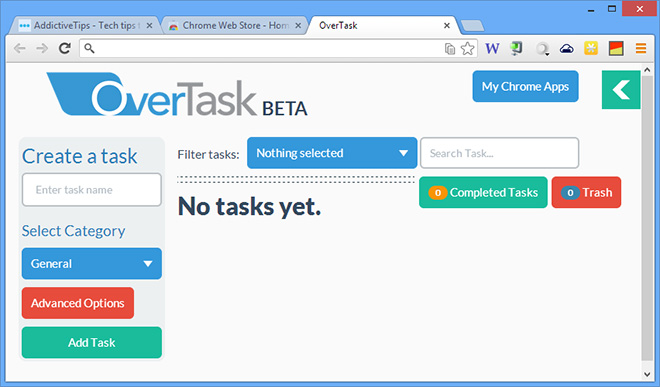Open the magnifier extension with dropdown arrow
The image size is (660, 387).
[543, 49]
